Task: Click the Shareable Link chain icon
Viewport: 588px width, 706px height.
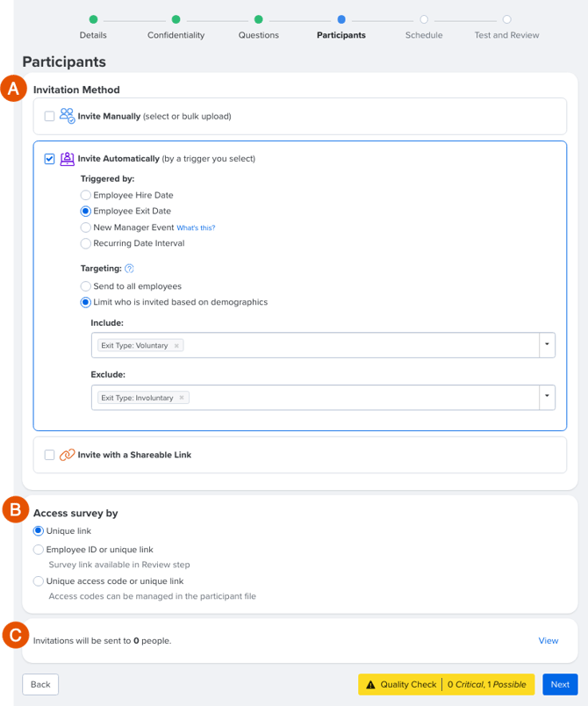Action: tap(67, 455)
